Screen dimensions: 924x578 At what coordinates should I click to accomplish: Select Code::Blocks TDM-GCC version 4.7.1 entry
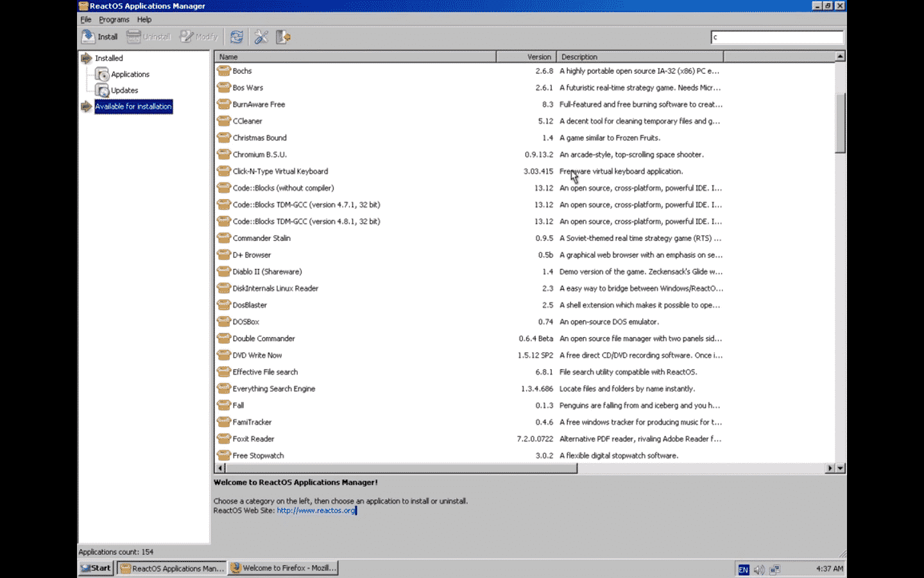[x=306, y=205]
